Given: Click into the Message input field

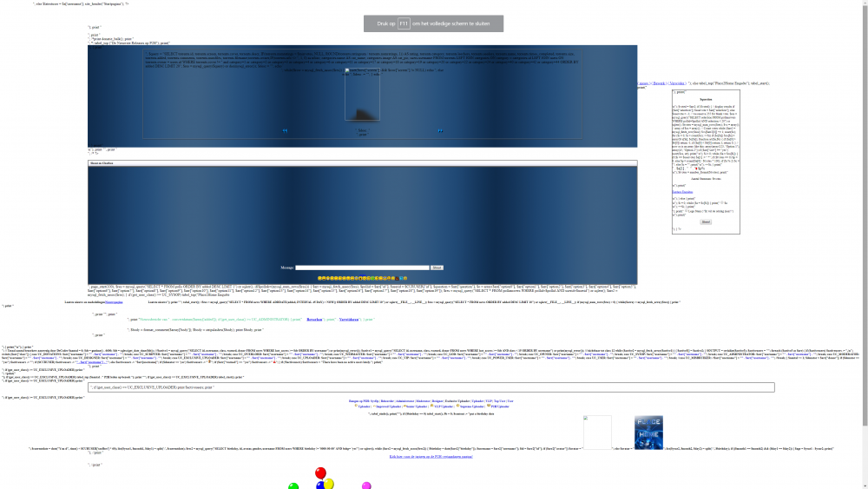Looking at the screenshot, I should [362, 268].
